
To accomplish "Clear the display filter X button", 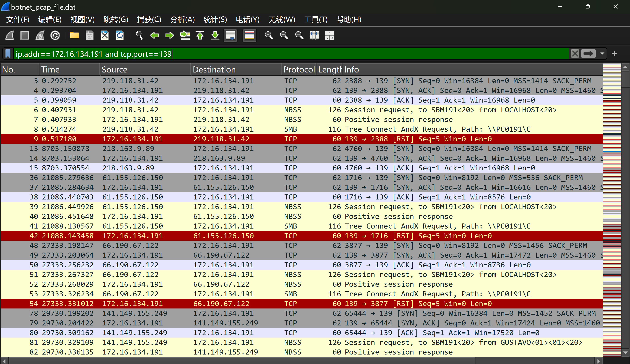I will 575,54.
